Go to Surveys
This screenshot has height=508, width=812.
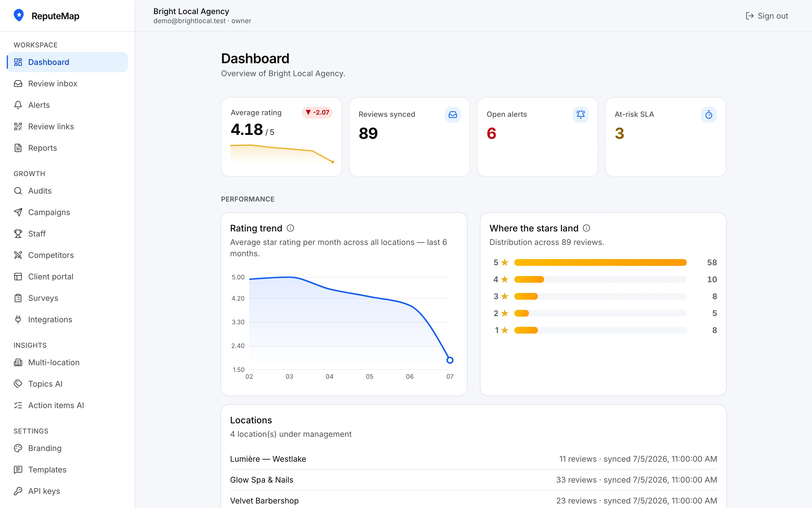(67, 298)
